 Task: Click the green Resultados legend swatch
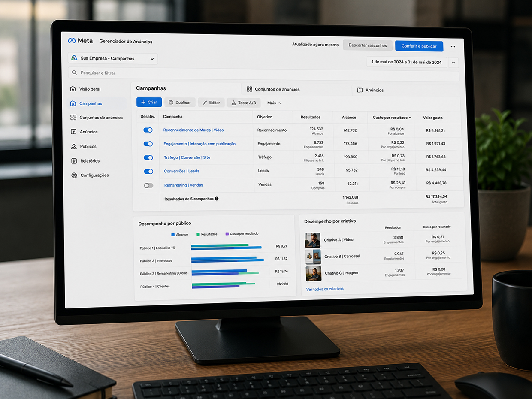[198, 234]
